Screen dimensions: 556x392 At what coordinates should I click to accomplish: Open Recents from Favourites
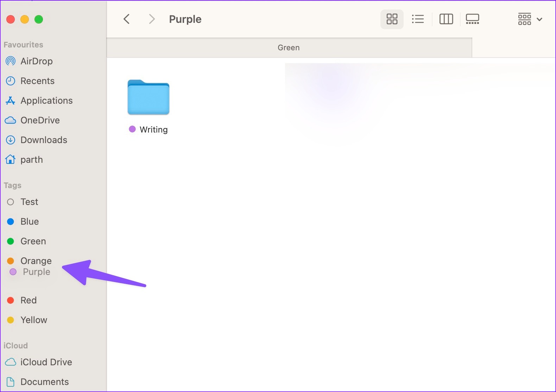(37, 81)
